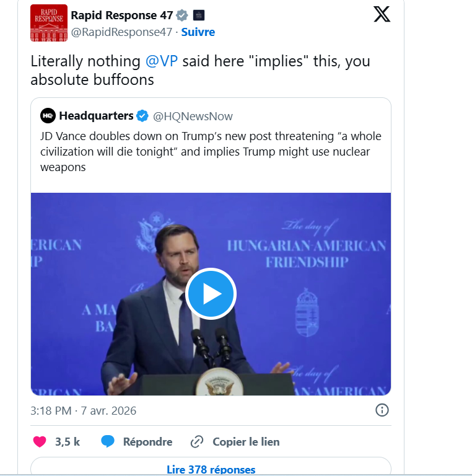Click the reply speech bubble icon

pos(108,442)
